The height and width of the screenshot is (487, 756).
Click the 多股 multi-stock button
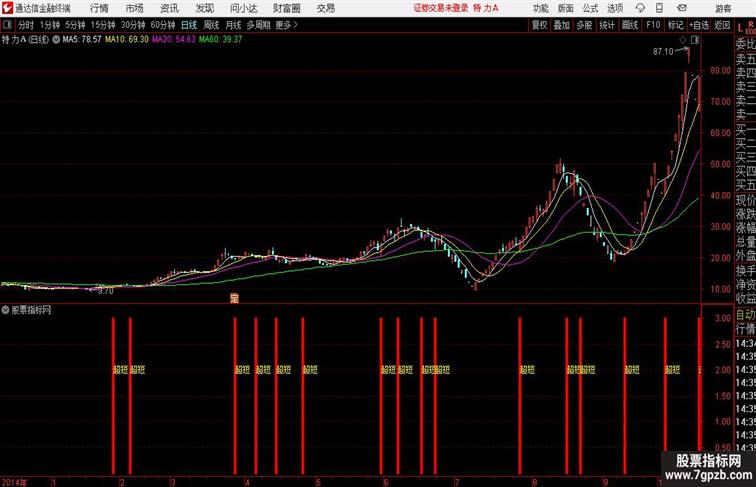point(584,25)
